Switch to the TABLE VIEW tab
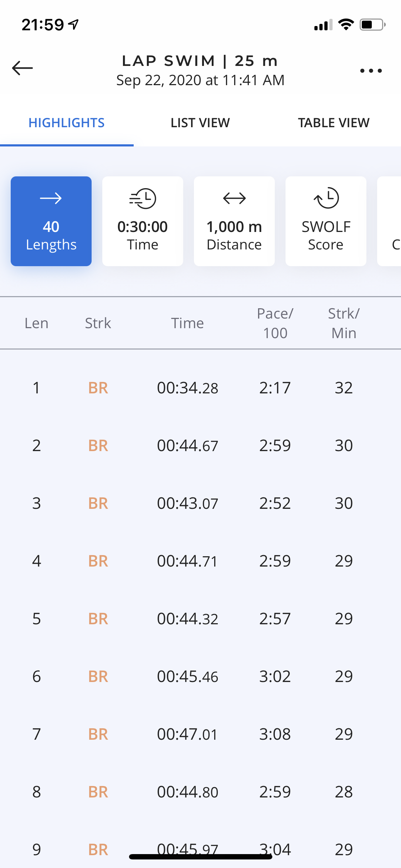Viewport: 401px width, 868px height. pyautogui.click(x=334, y=123)
